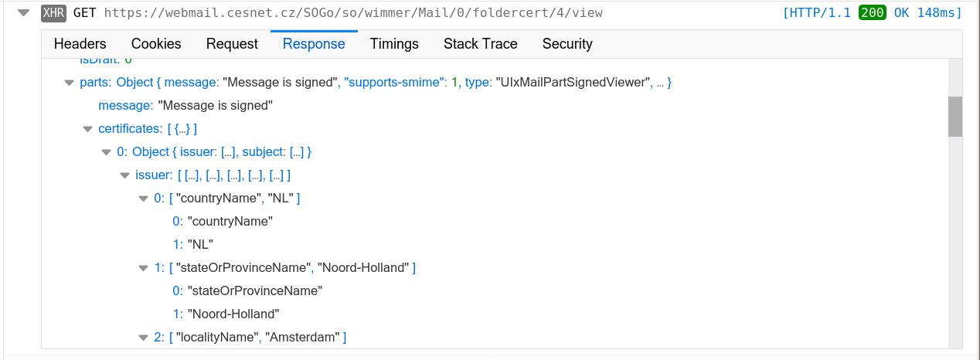The width and height of the screenshot is (980, 360).
Task: Click the 200 status code badge
Action: [872, 13]
